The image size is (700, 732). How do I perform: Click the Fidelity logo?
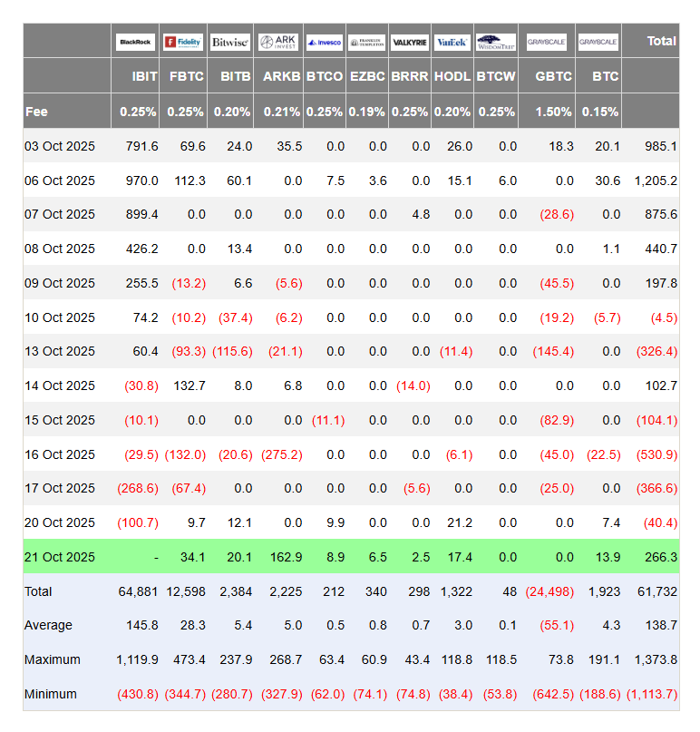(x=183, y=42)
